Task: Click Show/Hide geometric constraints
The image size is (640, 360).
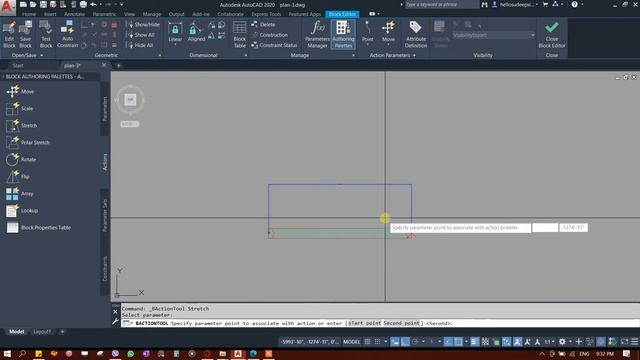Action: [143, 24]
